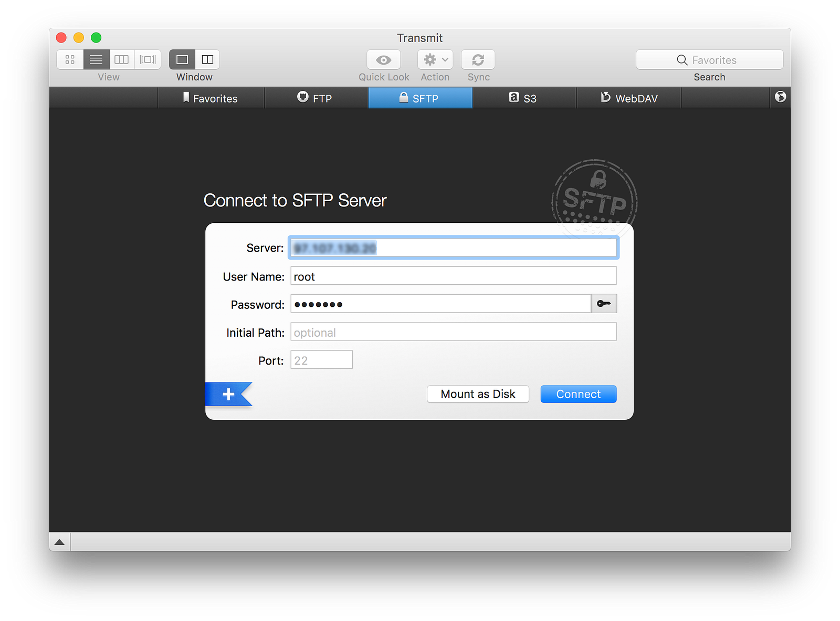Expand the bottom panel disclosure triangle
Screen dimensions: 840x621
[x=59, y=542]
